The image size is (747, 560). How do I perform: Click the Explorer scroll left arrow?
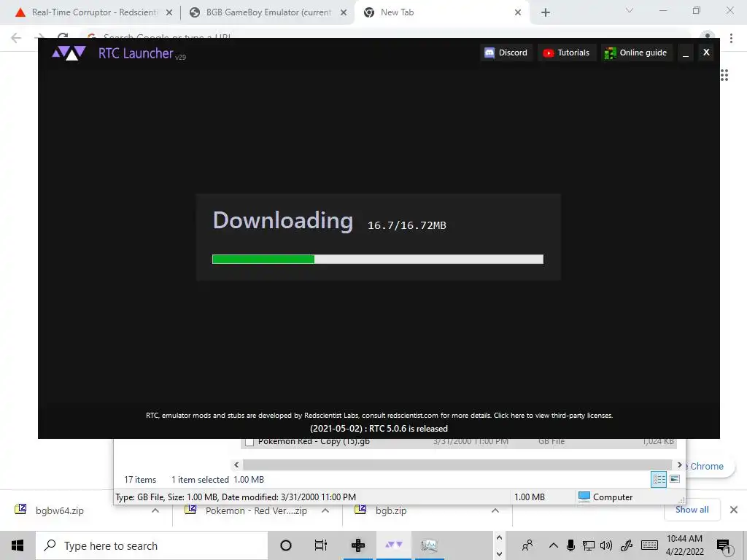pos(236,464)
